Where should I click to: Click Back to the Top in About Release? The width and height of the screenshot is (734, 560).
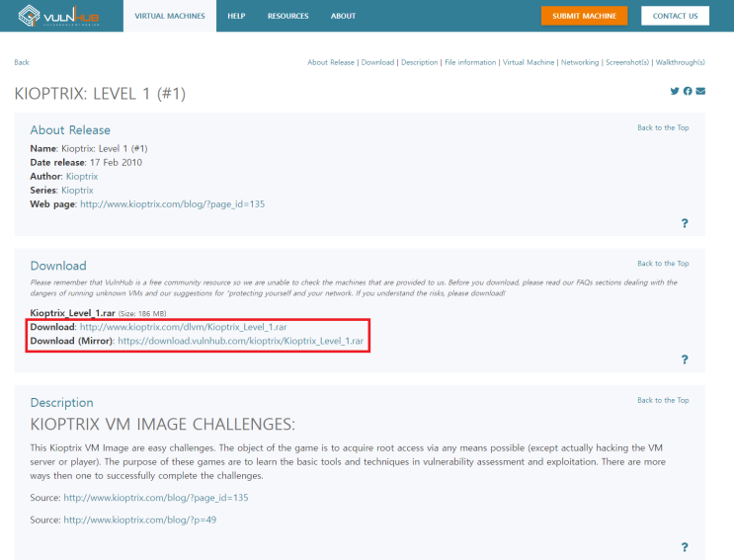pyautogui.click(x=663, y=127)
